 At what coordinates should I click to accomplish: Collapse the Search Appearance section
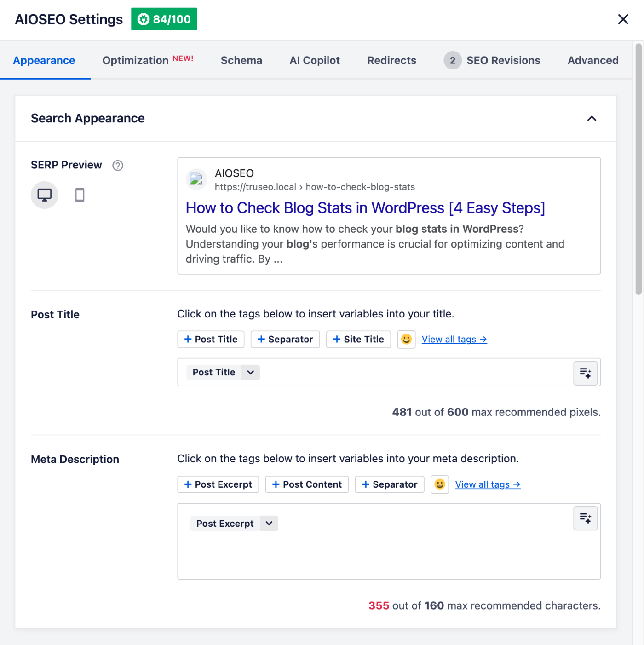point(592,119)
